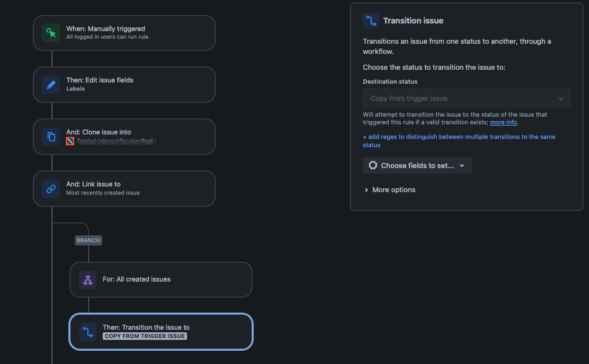Select the When: Manually triggered step
Image resolution: width=589 pixels, height=364 pixels.
click(x=124, y=33)
